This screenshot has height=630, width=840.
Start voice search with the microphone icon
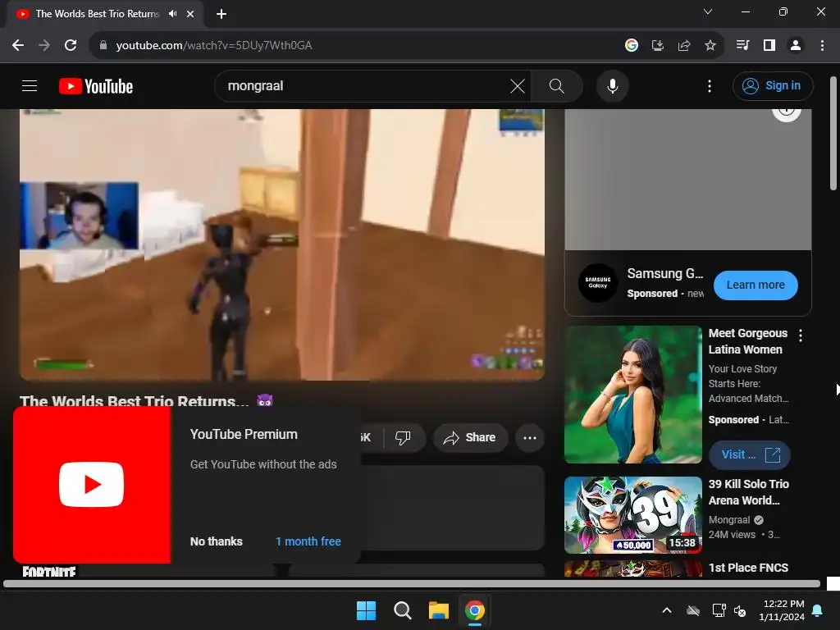click(x=612, y=85)
